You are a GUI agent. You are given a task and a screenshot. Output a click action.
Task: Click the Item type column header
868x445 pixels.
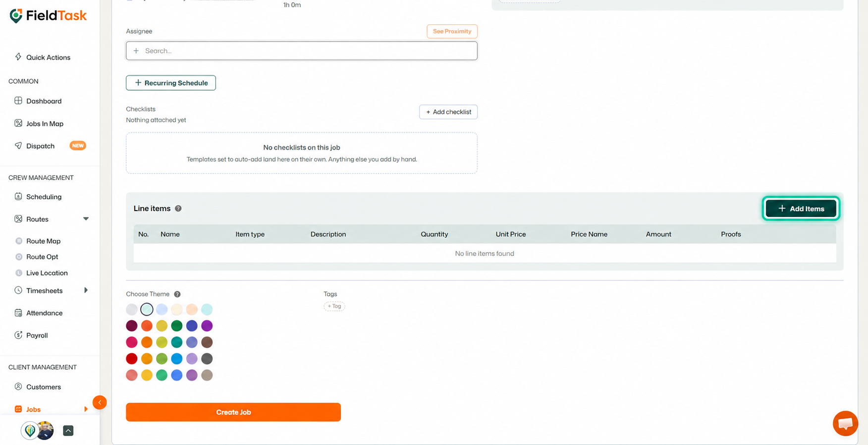point(250,234)
